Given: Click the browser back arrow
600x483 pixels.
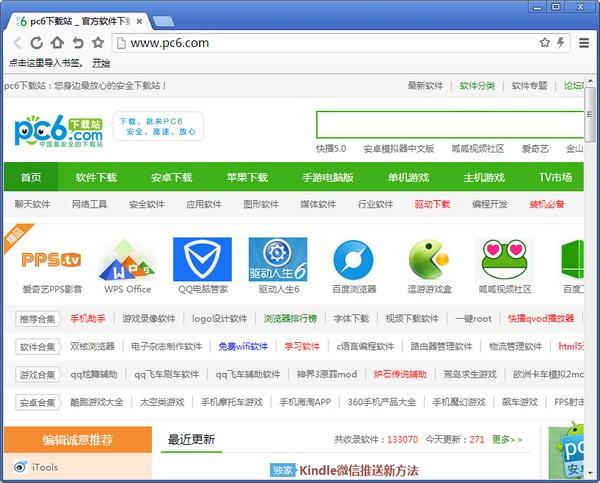Looking at the screenshot, I should 17,42.
